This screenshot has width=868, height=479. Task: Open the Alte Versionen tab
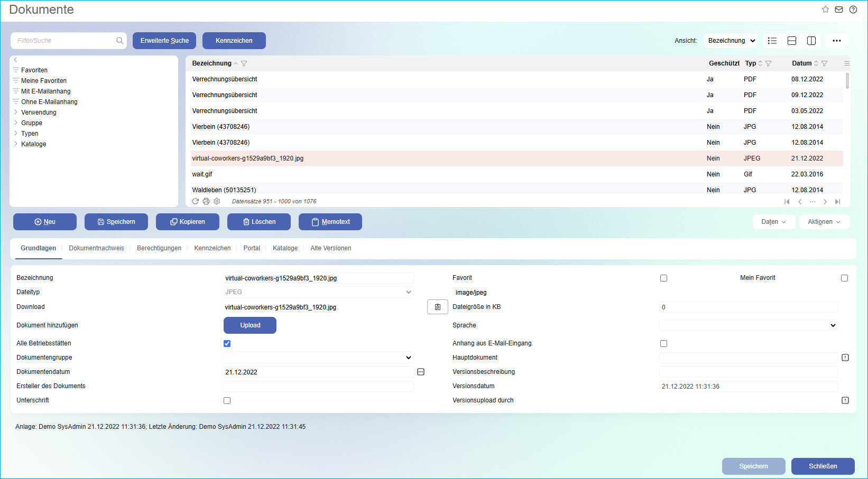click(330, 248)
